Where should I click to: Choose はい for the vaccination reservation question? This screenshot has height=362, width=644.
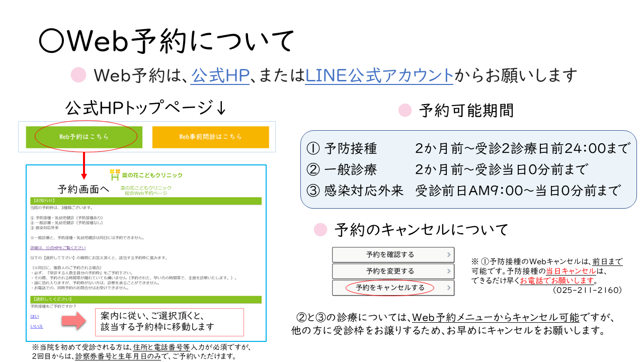[x=34, y=316]
